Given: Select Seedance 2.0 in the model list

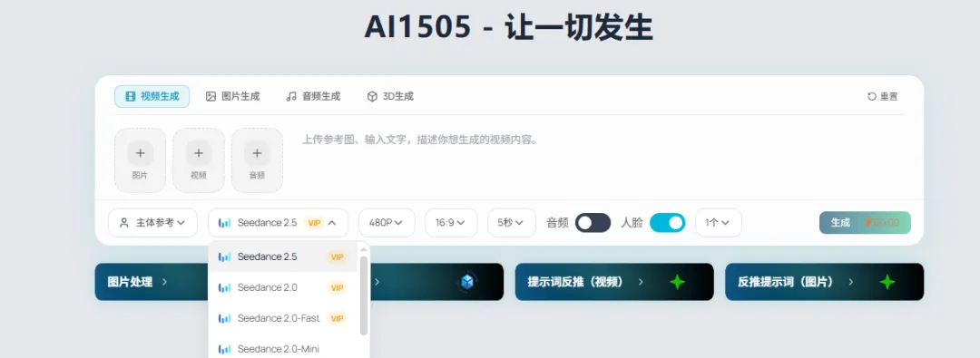Looking at the screenshot, I should (283, 287).
